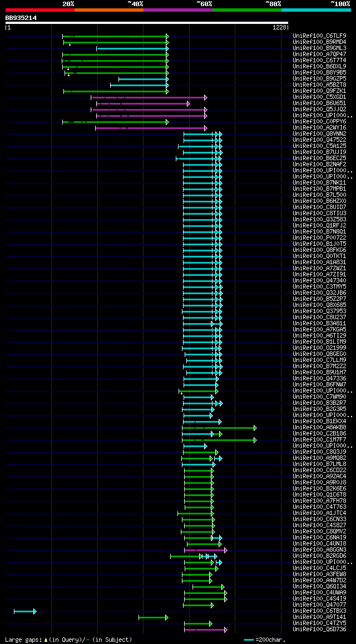Select hit label UniRef100_C6NAI9
Image resolution: width=356 pixels, height=644 pixels.
coord(319,537)
